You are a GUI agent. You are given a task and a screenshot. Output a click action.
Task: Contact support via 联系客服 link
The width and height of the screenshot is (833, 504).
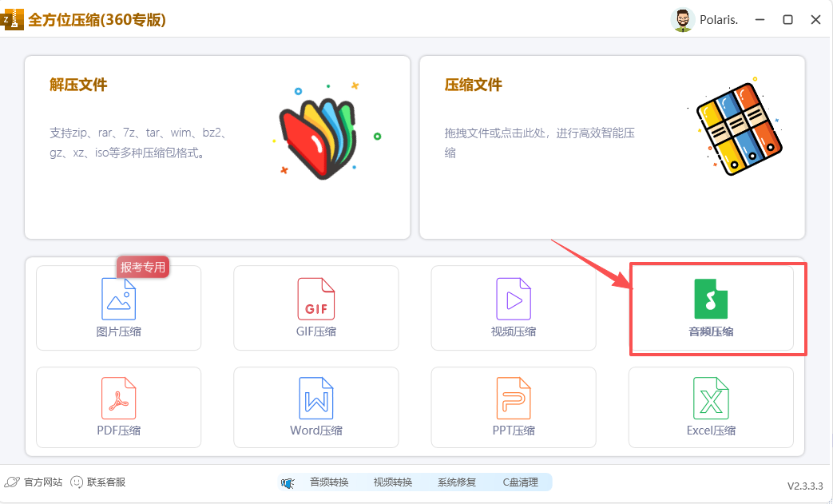(x=105, y=482)
